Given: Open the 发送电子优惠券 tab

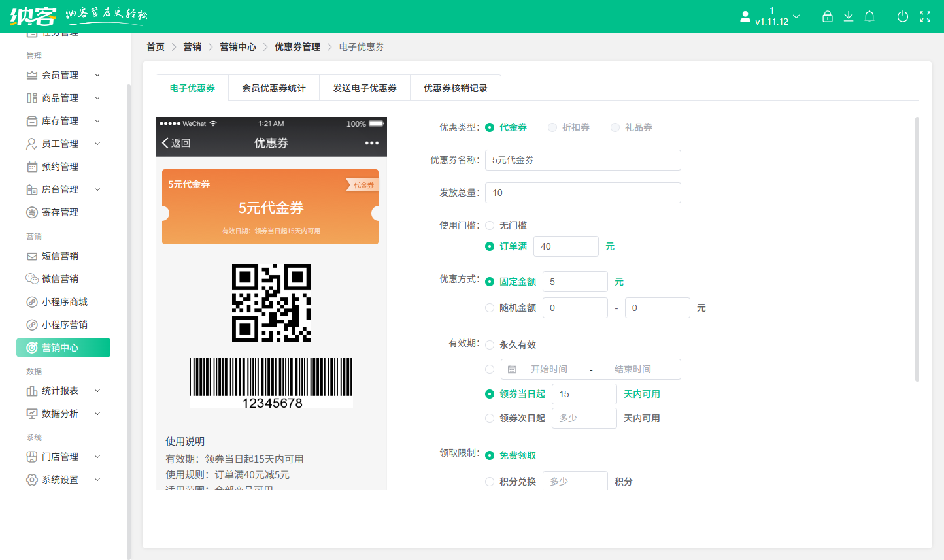Looking at the screenshot, I should coord(365,88).
